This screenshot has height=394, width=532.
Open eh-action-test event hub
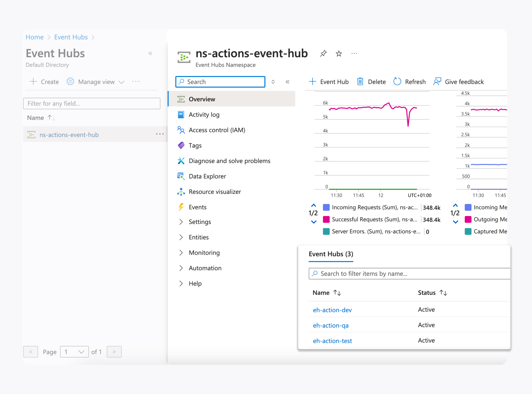332,341
